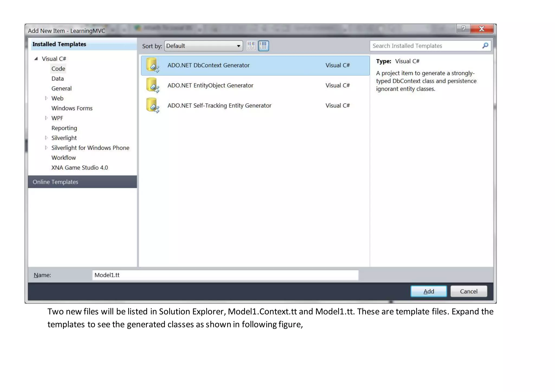Select the ADO.NET EntityObject Generator icon

pyautogui.click(x=153, y=85)
